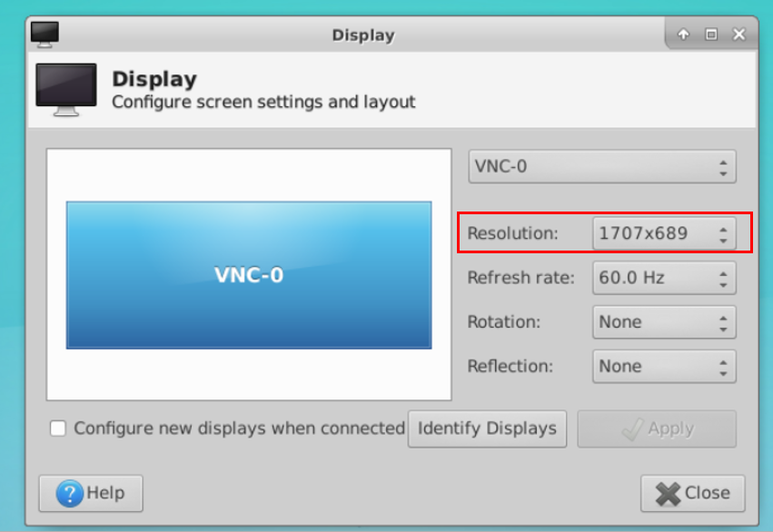Expand the Rotation dropdown
Viewport: 773px width, 532px height.
tap(663, 322)
